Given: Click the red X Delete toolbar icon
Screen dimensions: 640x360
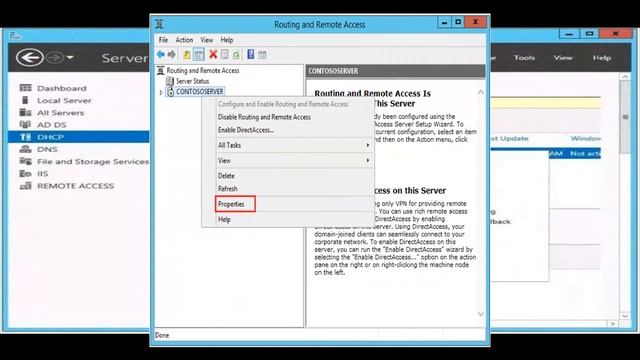Looking at the screenshot, I should pos(213,54).
